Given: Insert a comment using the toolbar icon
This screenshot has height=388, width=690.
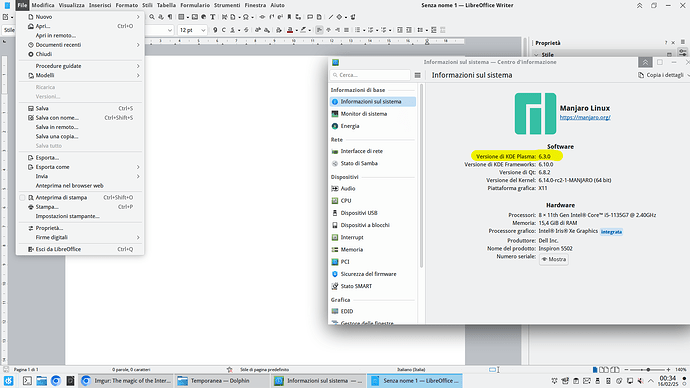Looking at the screenshot, I should (x=310, y=17).
